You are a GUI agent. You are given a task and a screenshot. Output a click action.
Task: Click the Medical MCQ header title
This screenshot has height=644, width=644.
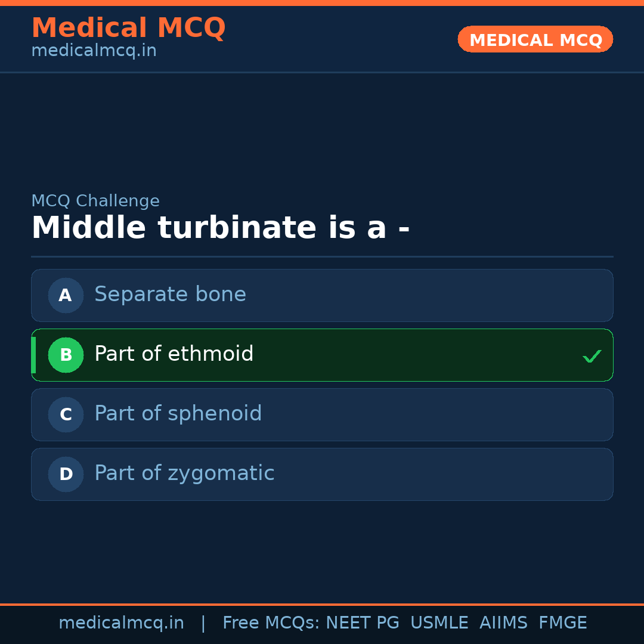pos(128,28)
